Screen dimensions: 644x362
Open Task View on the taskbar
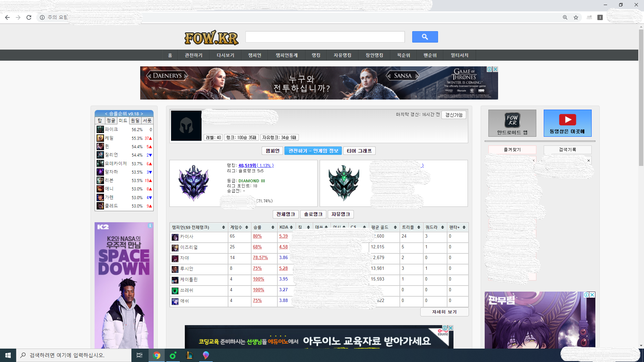(140, 355)
